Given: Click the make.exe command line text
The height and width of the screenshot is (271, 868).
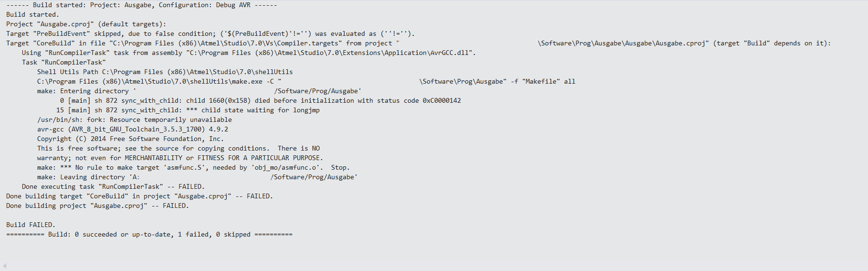Looking at the screenshot, I should tap(306, 81).
